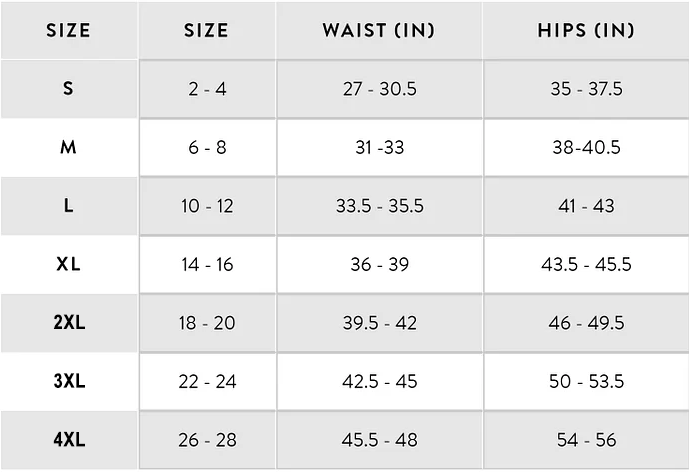Select the XL size row label
The image size is (689, 472).
[68, 265]
